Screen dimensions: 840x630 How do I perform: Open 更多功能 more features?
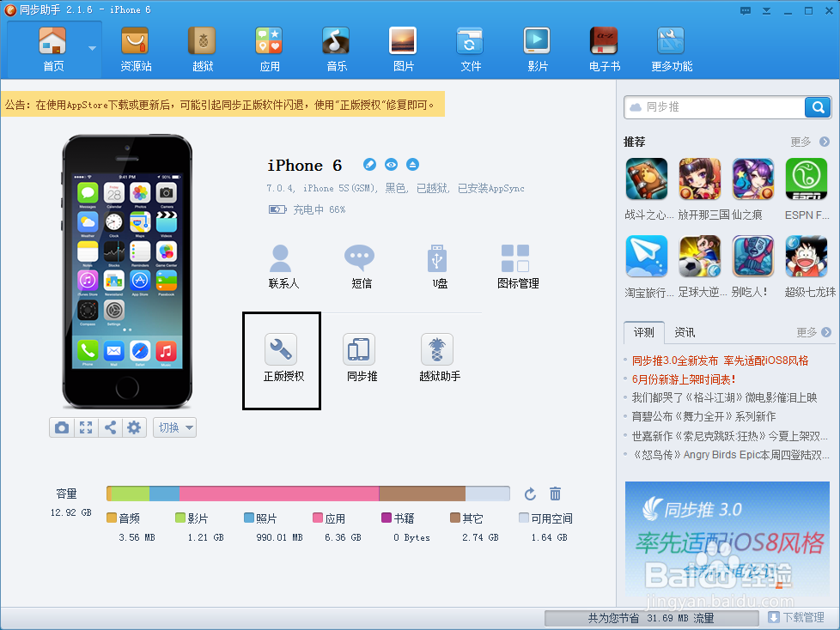[672, 50]
